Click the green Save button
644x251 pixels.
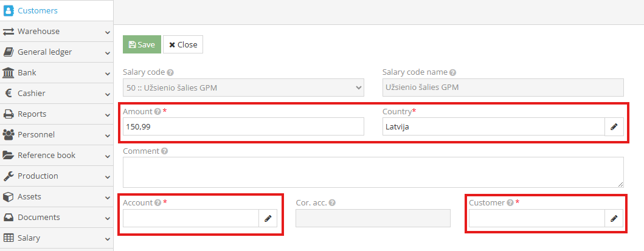coord(142,44)
